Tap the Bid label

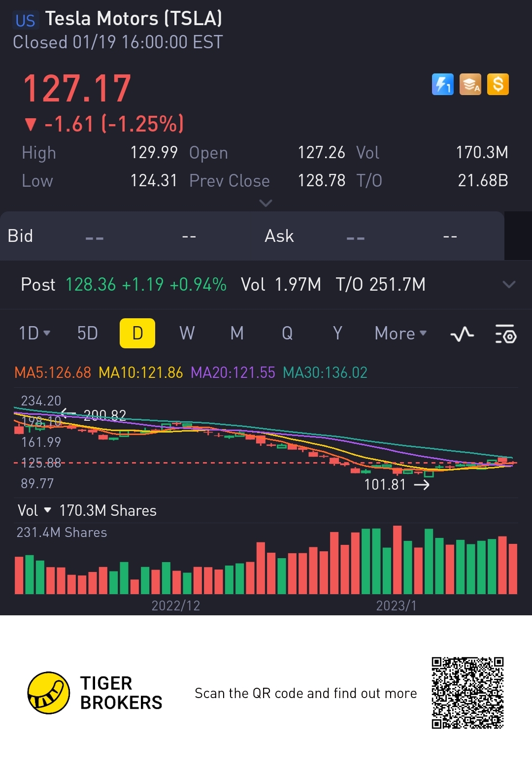pos(20,236)
